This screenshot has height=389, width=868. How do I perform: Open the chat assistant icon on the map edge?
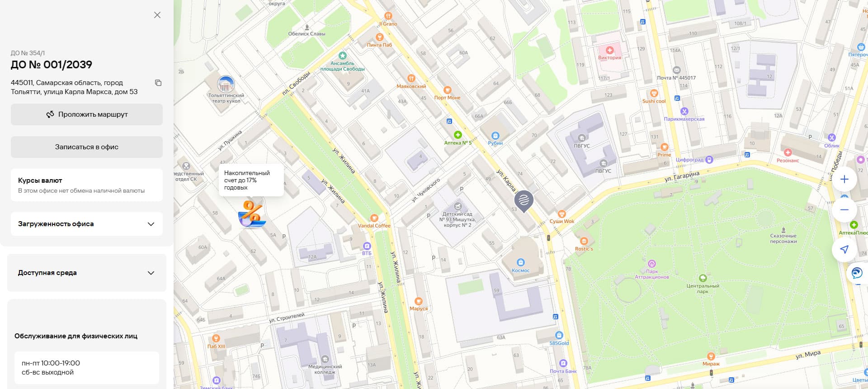pos(857,273)
